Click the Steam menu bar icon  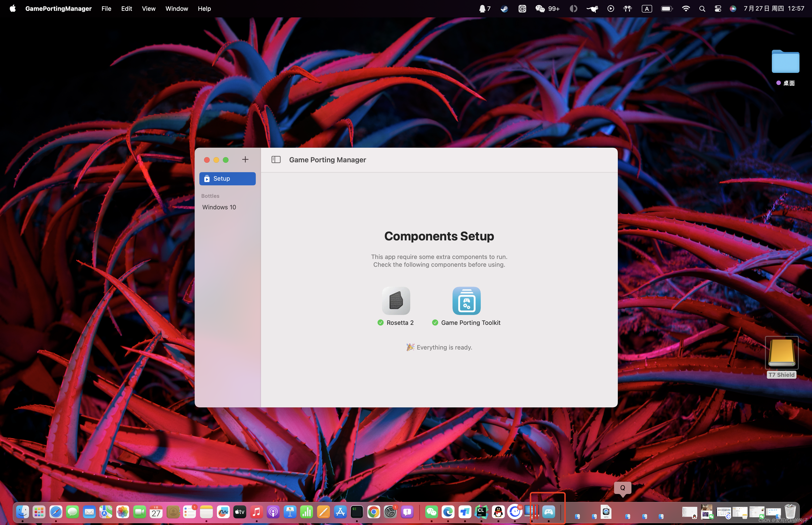pyautogui.click(x=504, y=8)
